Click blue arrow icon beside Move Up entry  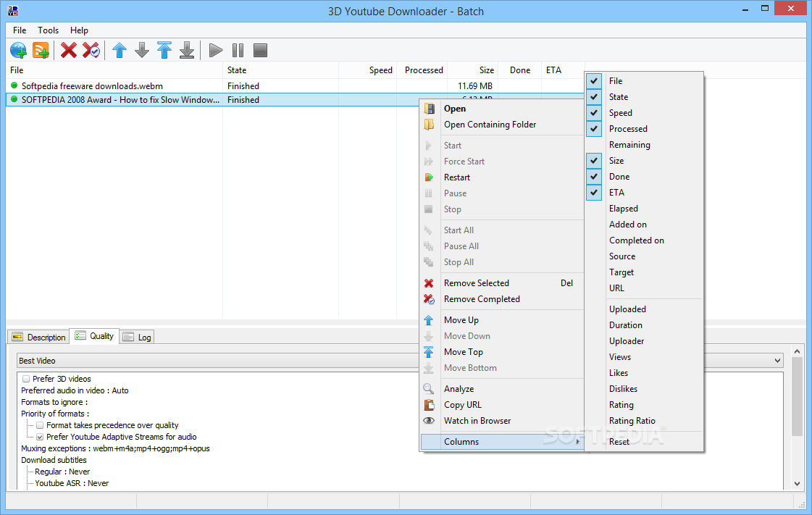pos(429,320)
